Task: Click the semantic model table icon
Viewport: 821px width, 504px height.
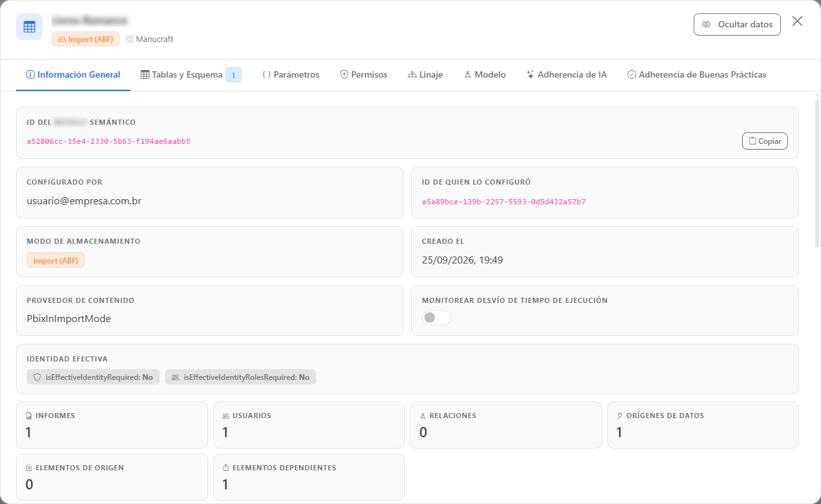Action: click(29, 27)
